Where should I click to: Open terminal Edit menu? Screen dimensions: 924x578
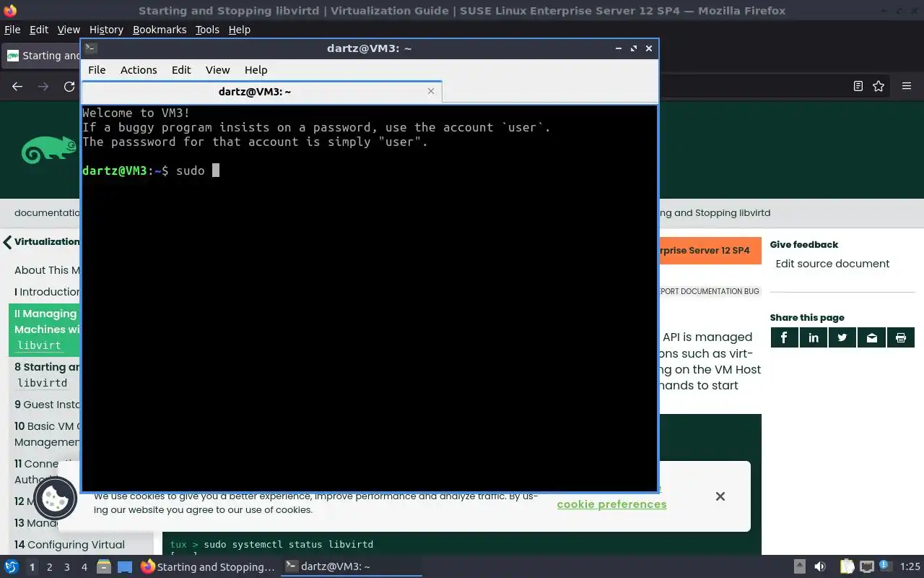click(181, 70)
